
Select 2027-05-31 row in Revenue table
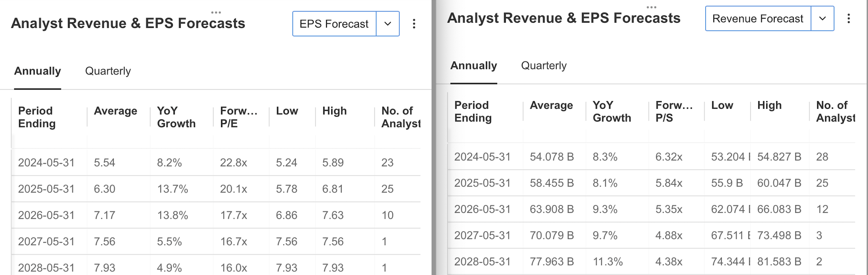point(651,235)
